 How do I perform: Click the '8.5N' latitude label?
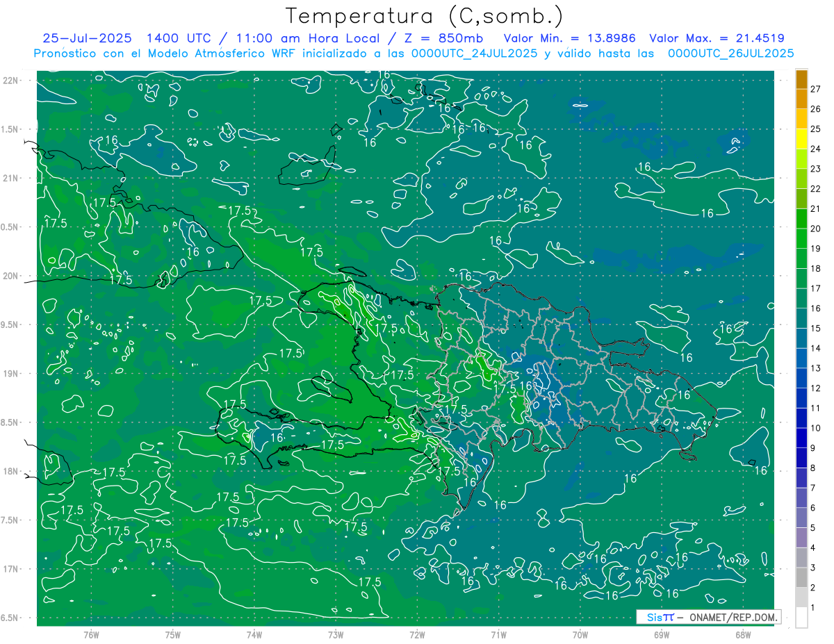(x=10, y=422)
